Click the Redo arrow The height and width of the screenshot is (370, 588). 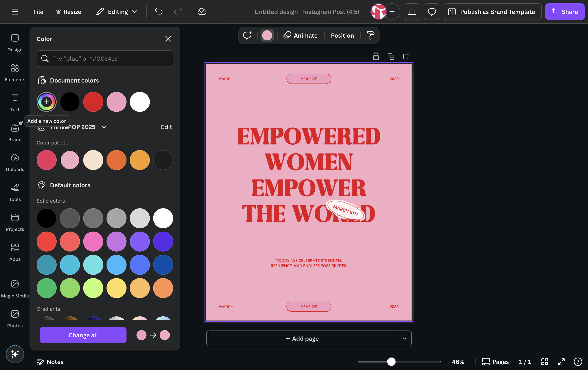(x=178, y=11)
